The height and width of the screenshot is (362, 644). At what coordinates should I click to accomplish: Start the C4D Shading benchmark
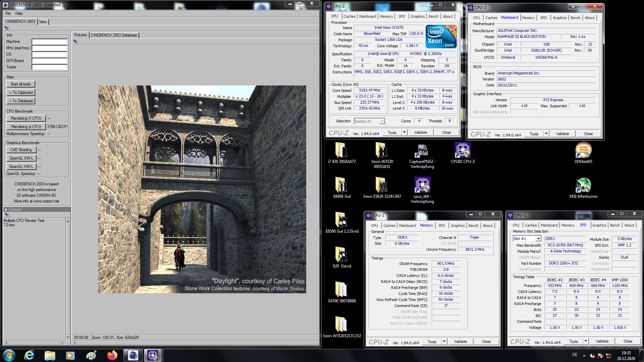tap(21, 150)
